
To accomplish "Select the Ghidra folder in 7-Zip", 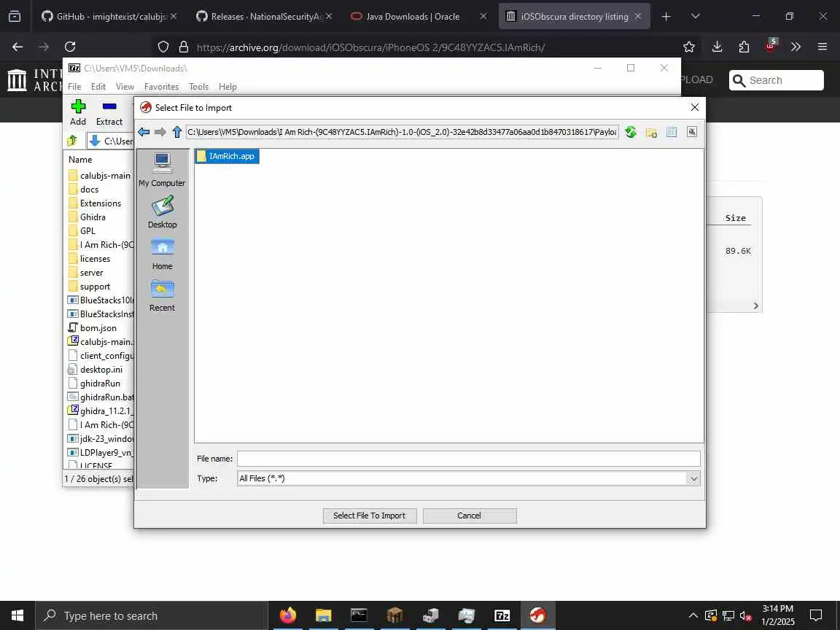I will (87, 217).
